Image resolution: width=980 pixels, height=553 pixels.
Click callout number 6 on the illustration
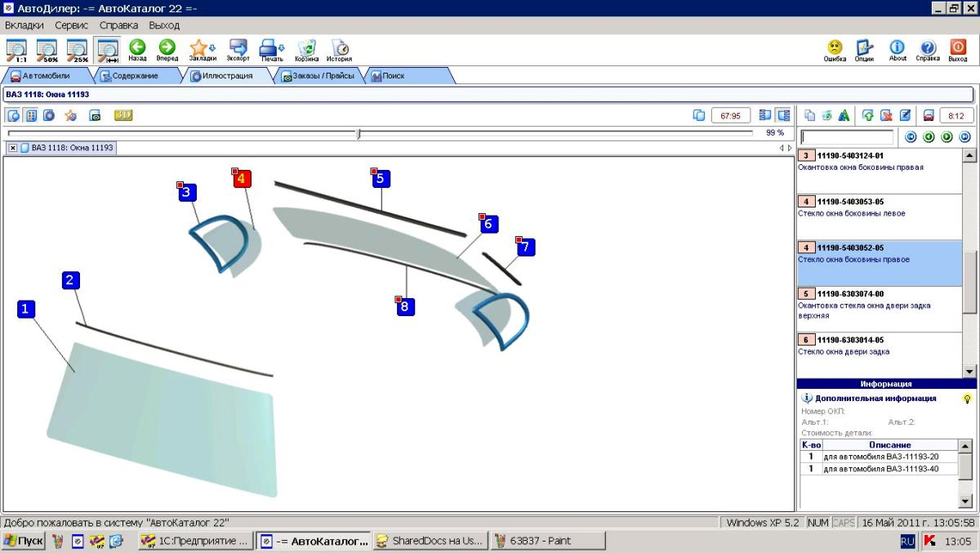coord(489,224)
